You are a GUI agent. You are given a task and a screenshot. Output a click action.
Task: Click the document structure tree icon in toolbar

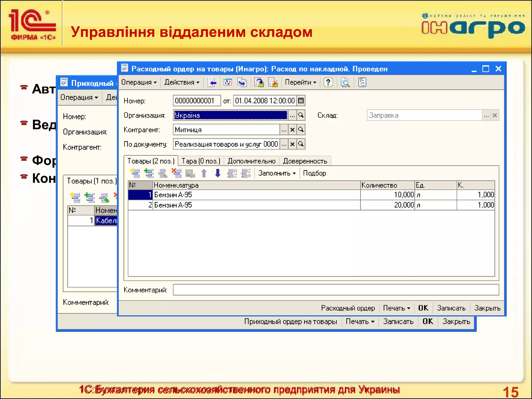point(362,83)
